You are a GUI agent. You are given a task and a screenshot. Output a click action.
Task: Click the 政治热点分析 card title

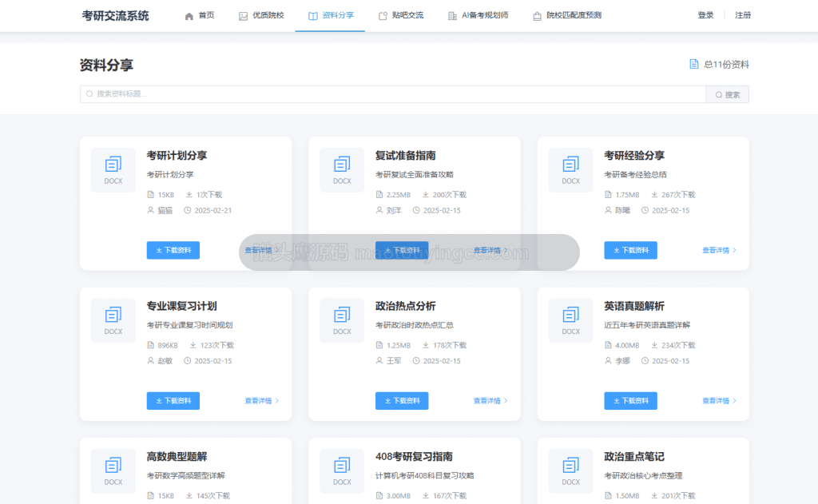(x=405, y=306)
